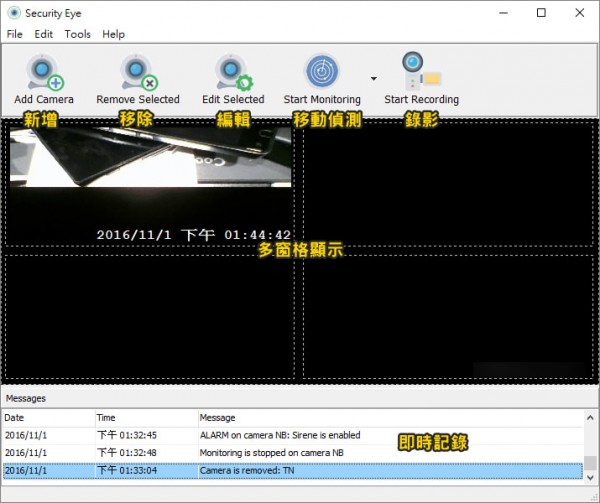
Task: Open the File menu
Action: point(14,34)
